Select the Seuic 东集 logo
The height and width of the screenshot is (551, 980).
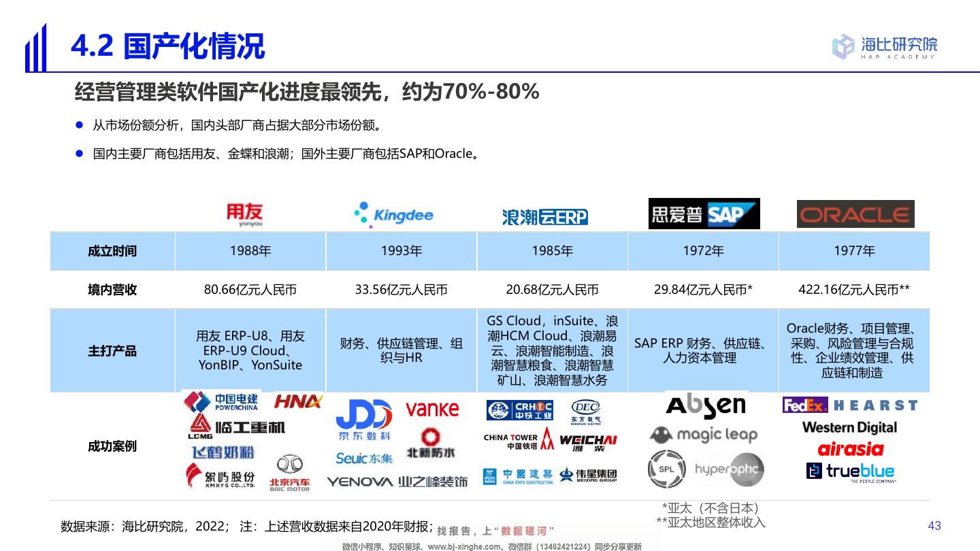364,458
